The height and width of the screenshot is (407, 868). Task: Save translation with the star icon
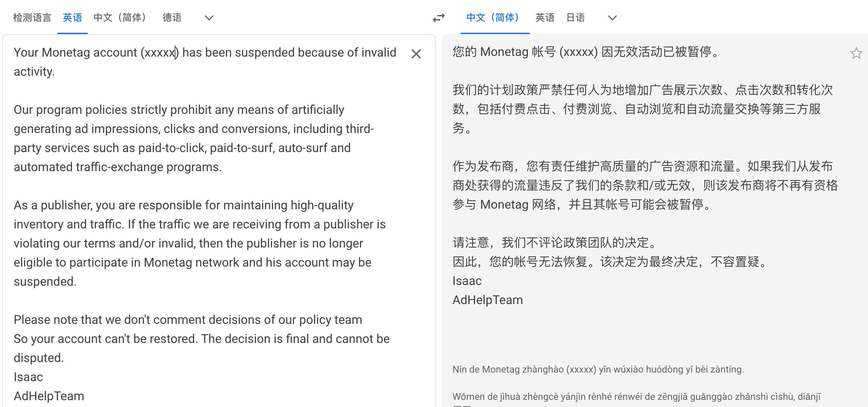[856, 54]
